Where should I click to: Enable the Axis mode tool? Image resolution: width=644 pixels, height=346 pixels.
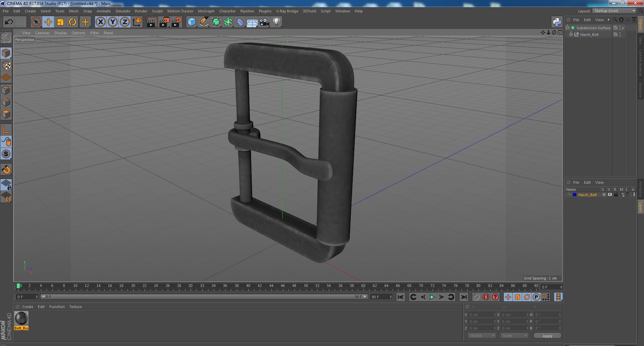point(6,130)
